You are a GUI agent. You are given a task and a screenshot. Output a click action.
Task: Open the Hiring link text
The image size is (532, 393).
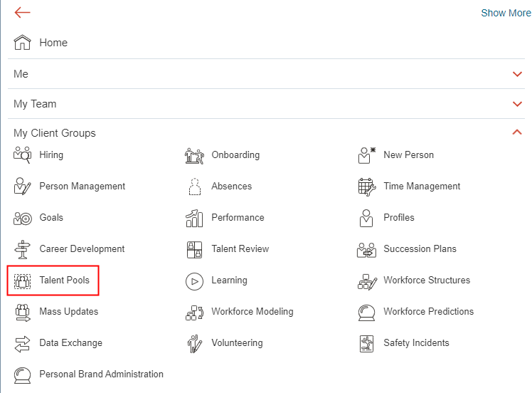[51, 155]
